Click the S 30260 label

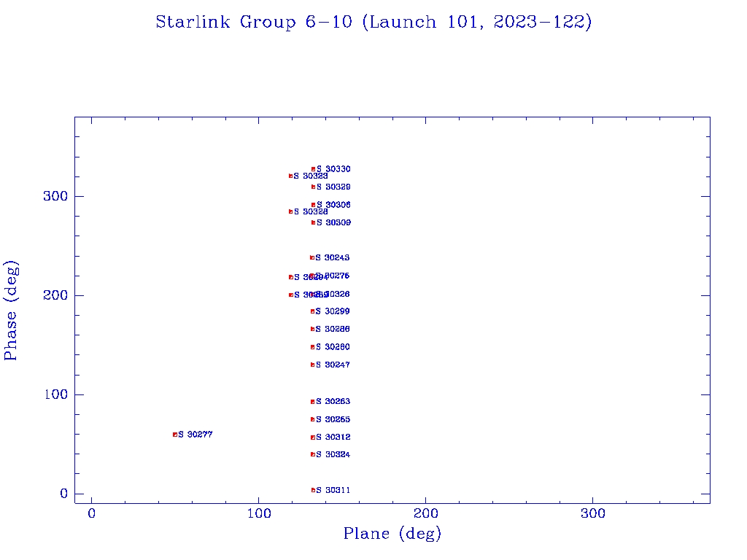click(x=333, y=347)
